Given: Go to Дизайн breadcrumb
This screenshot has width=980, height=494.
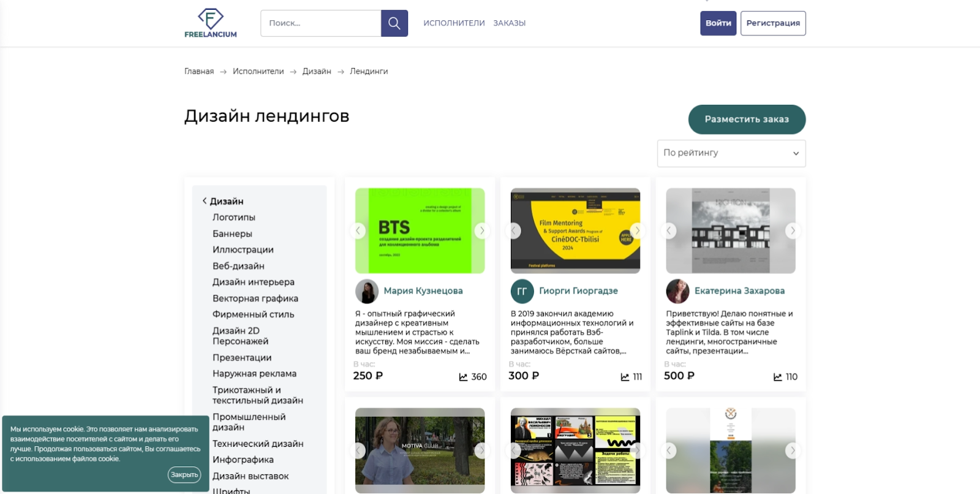Looking at the screenshot, I should [x=317, y=72].
